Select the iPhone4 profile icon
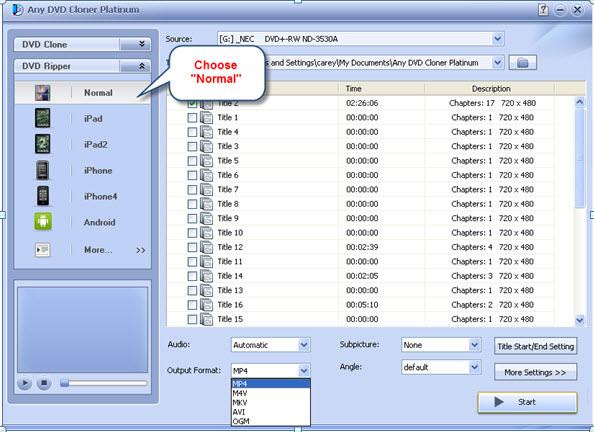The height and width of the screenshot is (432, 594). pyautogui.click(x=43, y=196)
